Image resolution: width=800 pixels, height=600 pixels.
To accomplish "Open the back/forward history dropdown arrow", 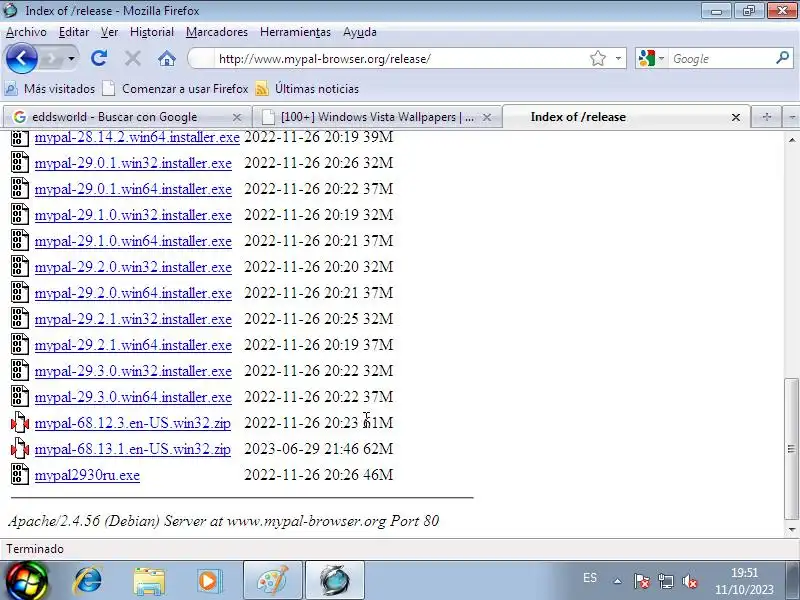I will tap(71, 59).
